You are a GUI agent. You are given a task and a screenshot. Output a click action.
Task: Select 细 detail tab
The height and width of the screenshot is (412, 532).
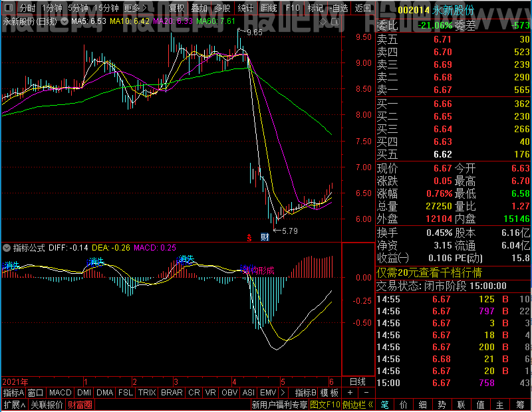[422, 405]
